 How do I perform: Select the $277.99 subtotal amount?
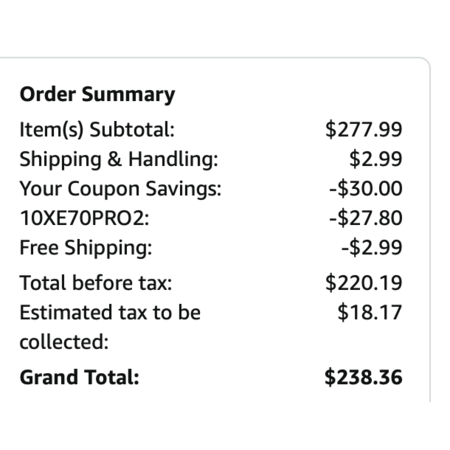(x=364, y=130)
